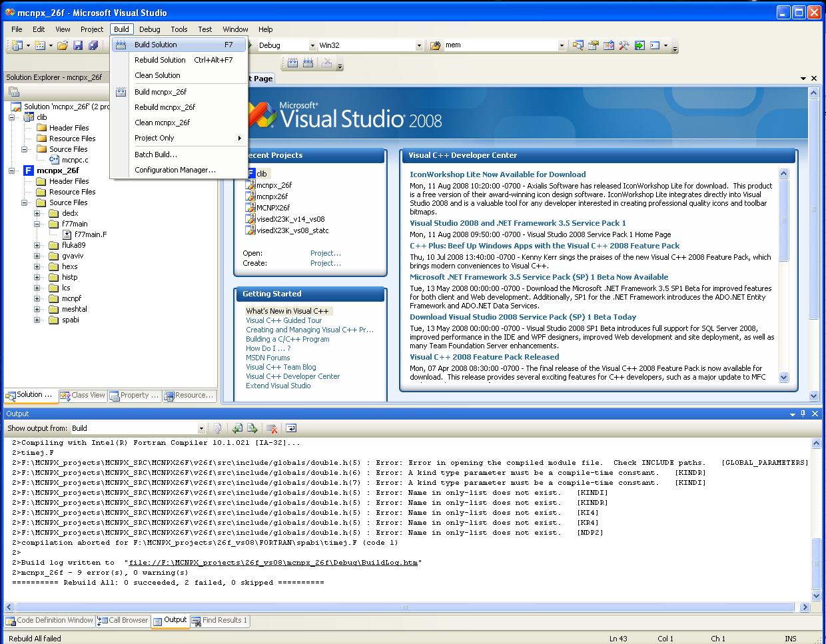Click the Open File folder icon

[62, 45]
